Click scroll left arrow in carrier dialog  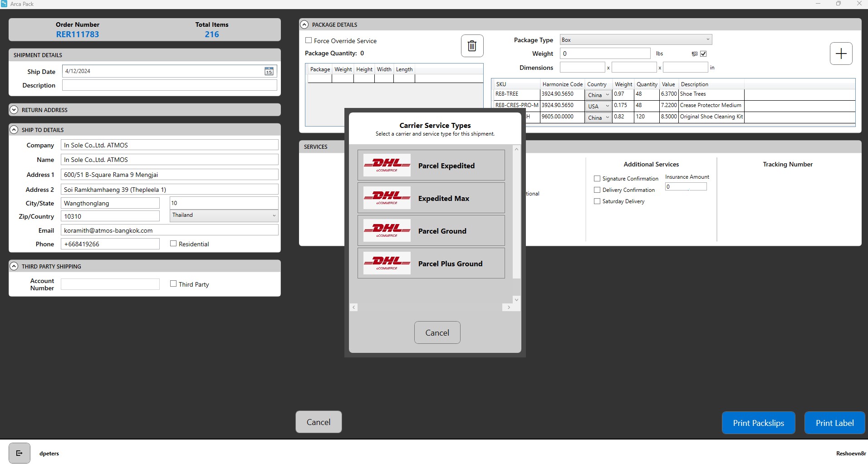pos(354,307)
